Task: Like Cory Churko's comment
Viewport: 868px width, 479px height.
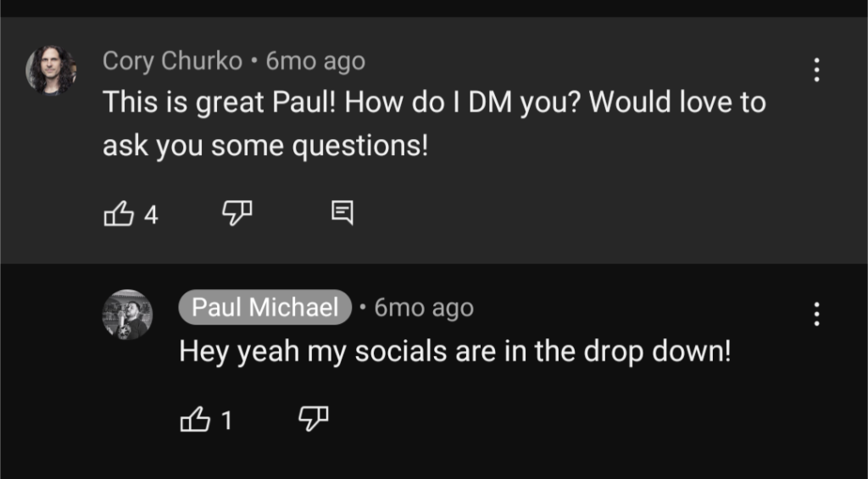Action: 118,214
